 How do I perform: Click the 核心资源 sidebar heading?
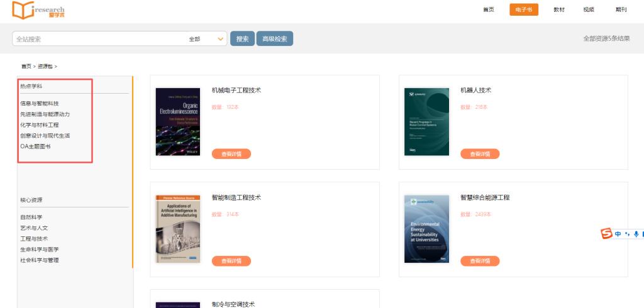pyautogui.click(x=31, y=200)
